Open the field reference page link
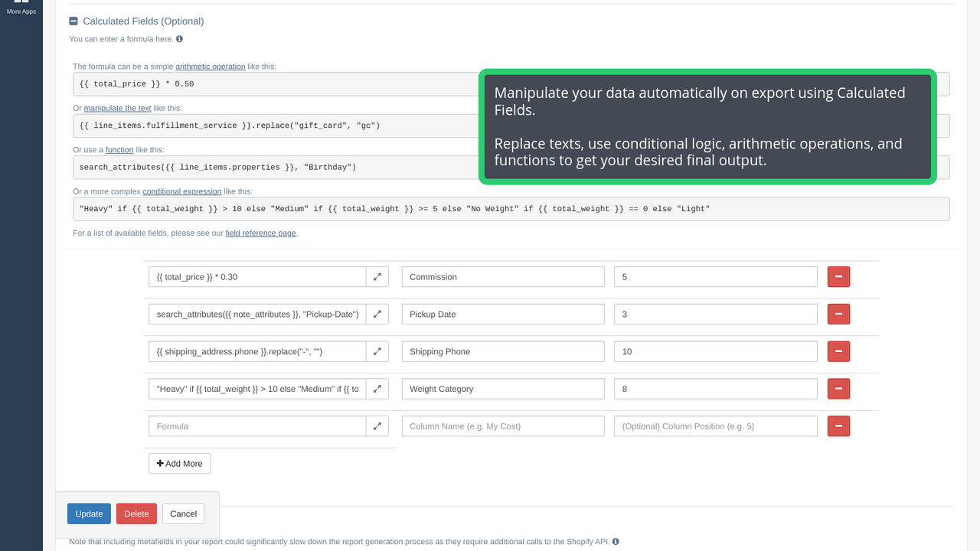980x551 pixels. click(260, 233)
